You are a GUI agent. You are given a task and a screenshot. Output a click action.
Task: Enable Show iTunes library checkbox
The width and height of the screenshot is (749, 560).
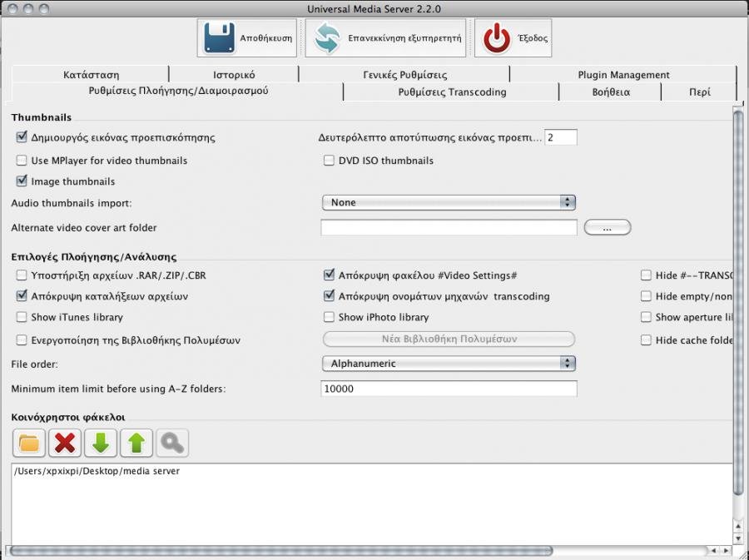pos(22,317)
